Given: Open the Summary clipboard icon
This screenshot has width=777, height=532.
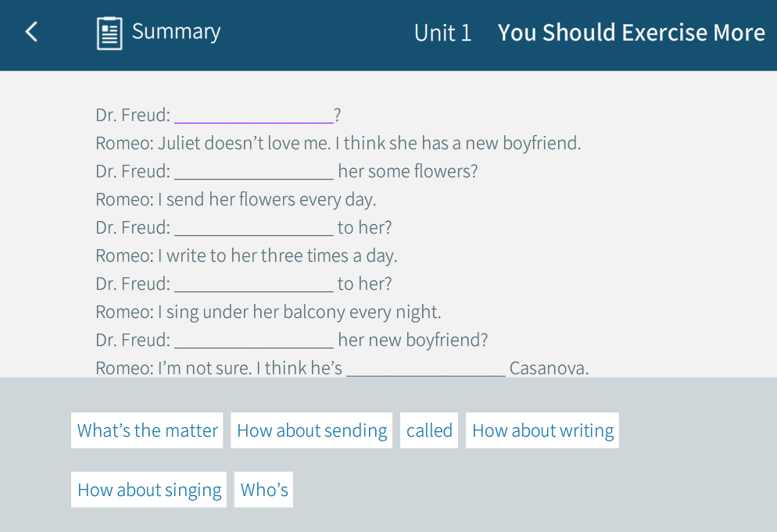Looking at the screenshot, I should [109, 33].
